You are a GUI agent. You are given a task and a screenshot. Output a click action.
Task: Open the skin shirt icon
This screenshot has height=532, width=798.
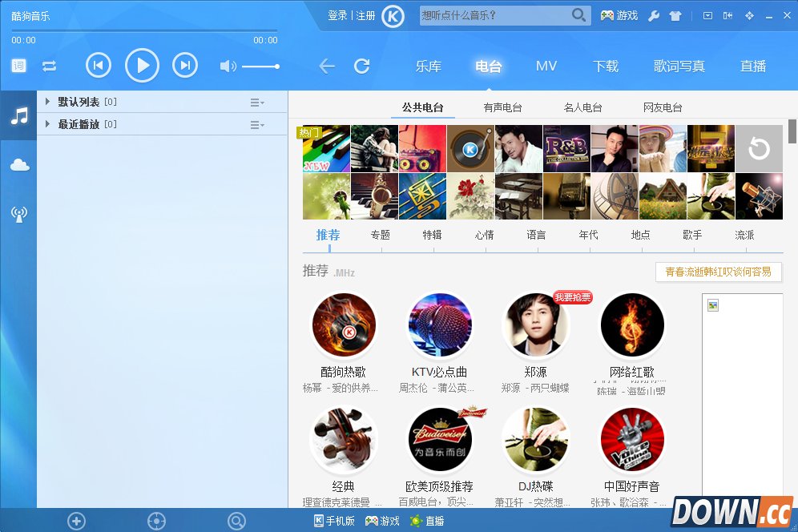coord(675,16)
